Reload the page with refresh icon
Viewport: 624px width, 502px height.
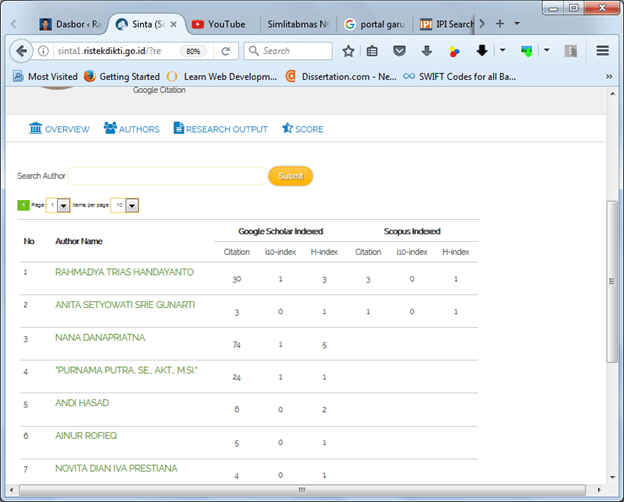(x=226, y=51)
